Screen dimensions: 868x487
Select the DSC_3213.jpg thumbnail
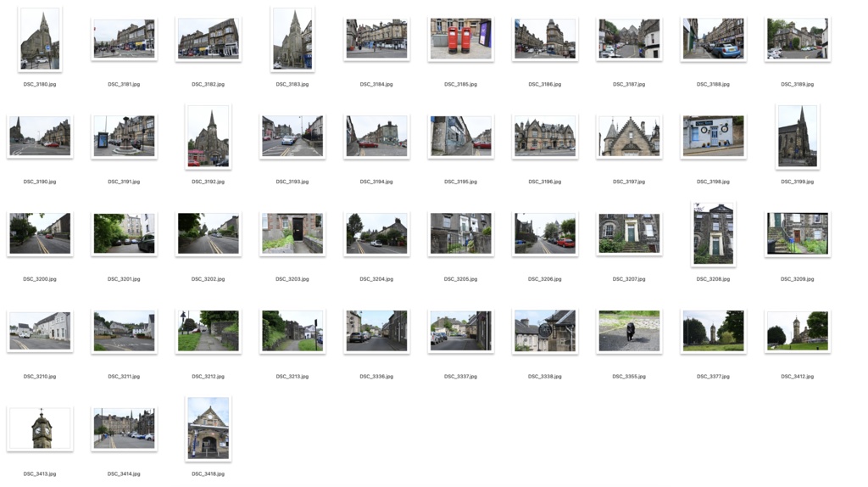pos(292,332)
